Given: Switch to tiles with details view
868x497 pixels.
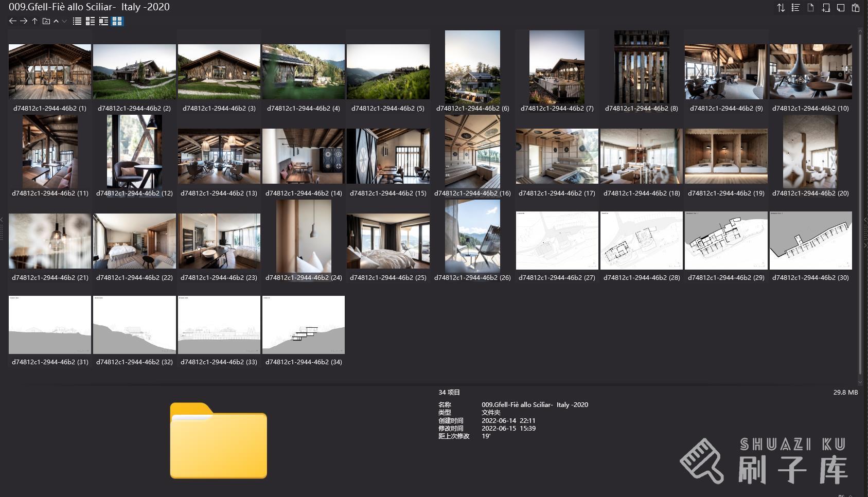Looking at the screenshot, I should pyautogui.click(x=104, y=21).
